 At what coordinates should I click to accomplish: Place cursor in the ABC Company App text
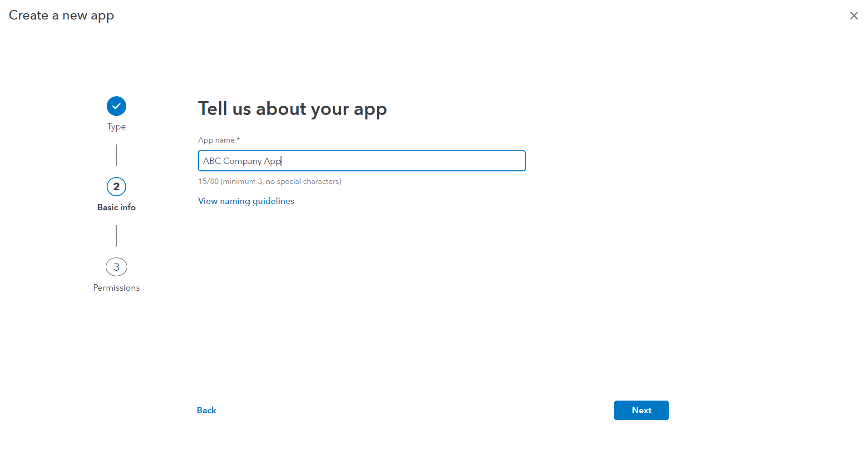click(242, 161)
